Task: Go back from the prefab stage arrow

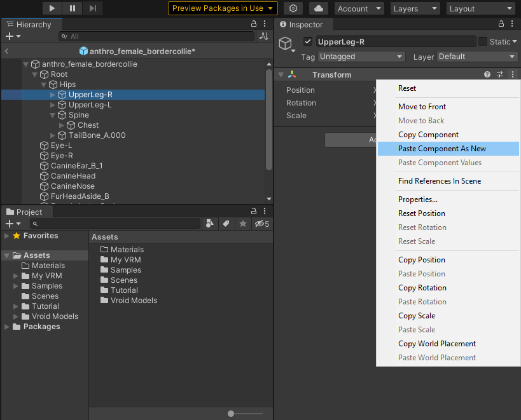Action: [x=6, y=51]
